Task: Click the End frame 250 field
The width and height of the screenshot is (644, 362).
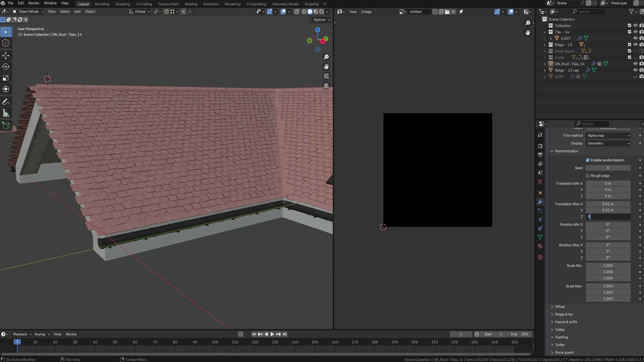Action: click(520, 334)
